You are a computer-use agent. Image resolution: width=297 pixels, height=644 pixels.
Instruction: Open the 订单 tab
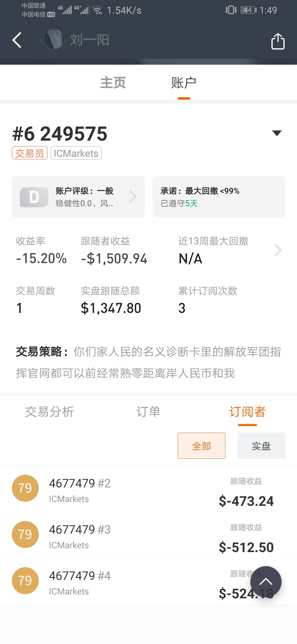click(x=148, y=412)
